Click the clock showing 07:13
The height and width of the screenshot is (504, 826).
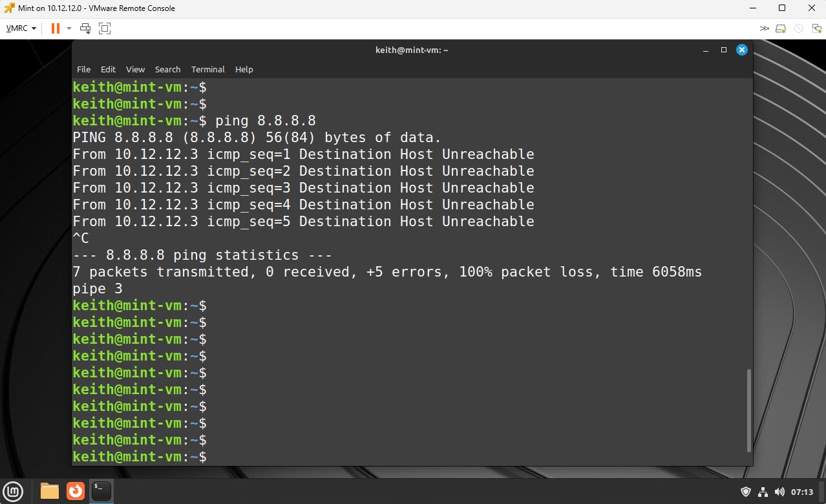(801, 492)
